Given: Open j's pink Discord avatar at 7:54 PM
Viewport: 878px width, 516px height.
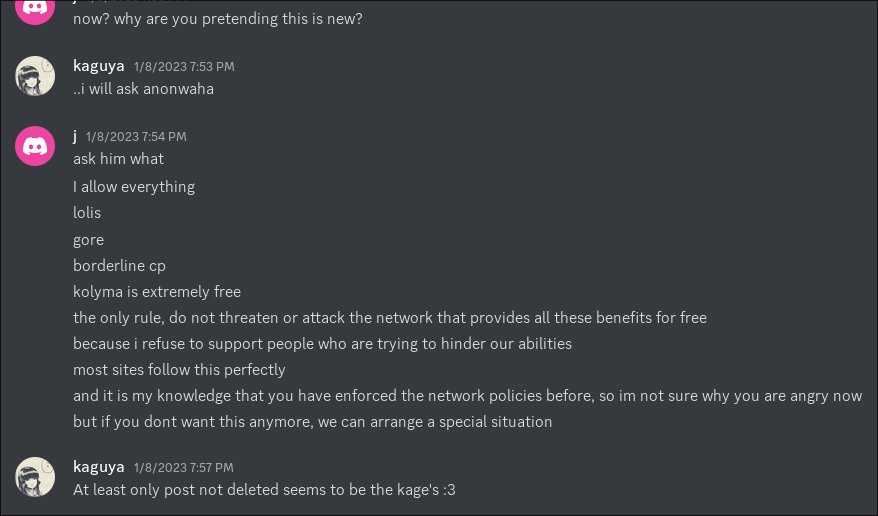Looking at the screenshot, I should (35, 146).
